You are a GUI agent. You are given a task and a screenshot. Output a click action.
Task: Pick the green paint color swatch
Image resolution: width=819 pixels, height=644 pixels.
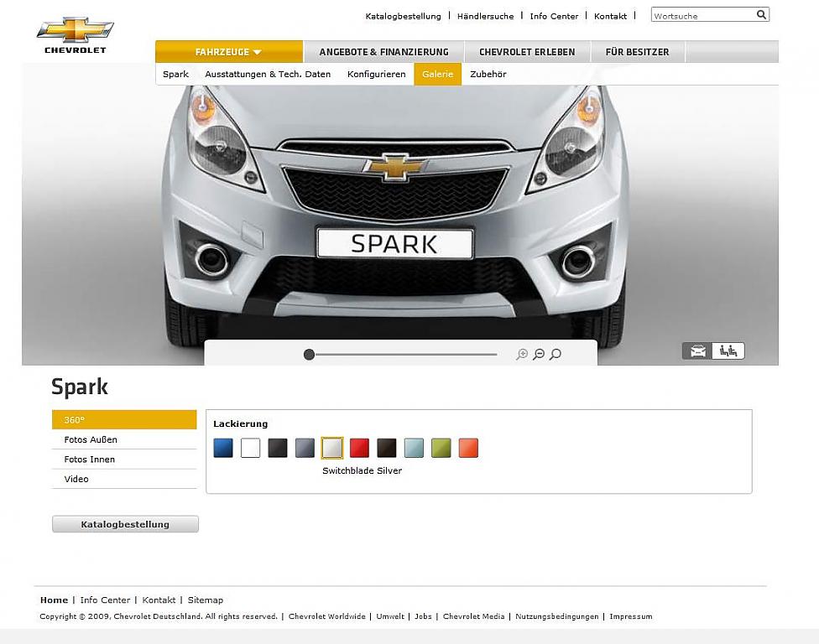[x=441, y=448]
